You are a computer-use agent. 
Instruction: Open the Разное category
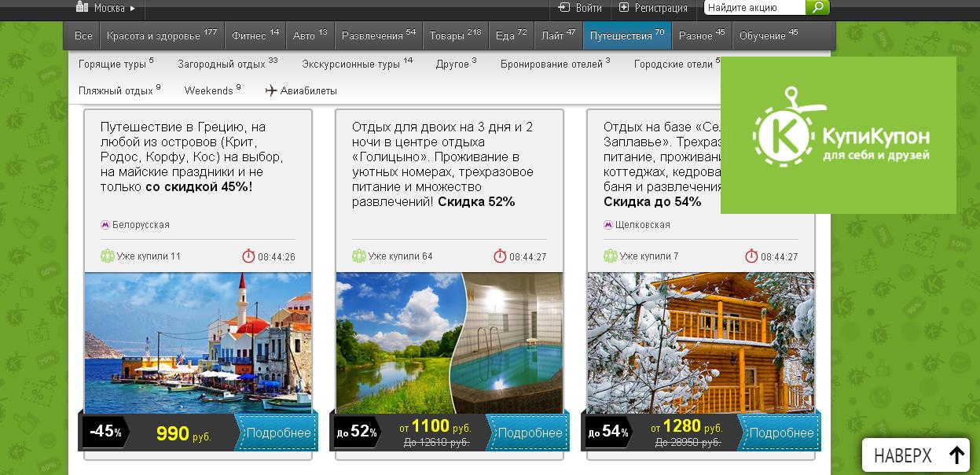(702, 35)
